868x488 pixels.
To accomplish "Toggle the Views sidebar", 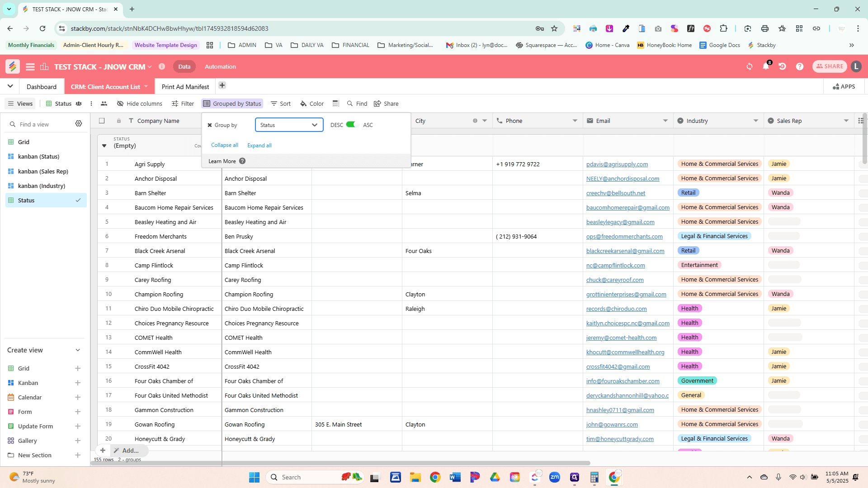I will pos(20,103).
